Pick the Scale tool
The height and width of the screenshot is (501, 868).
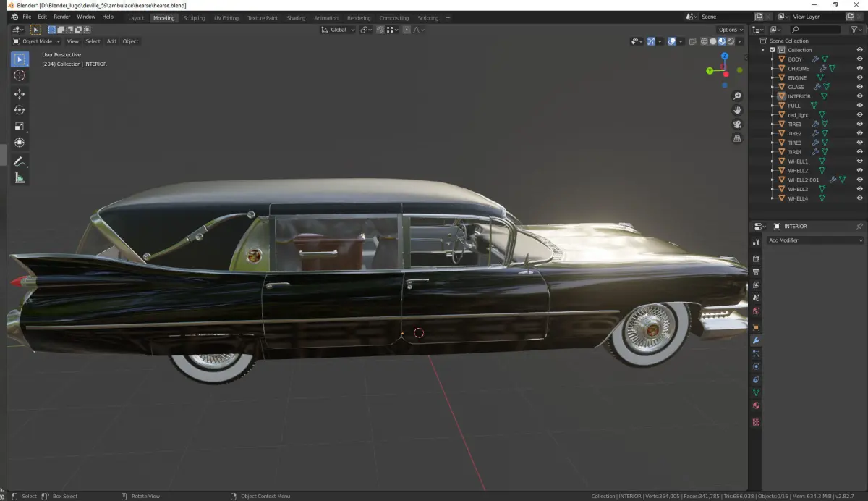coord(20,126)
